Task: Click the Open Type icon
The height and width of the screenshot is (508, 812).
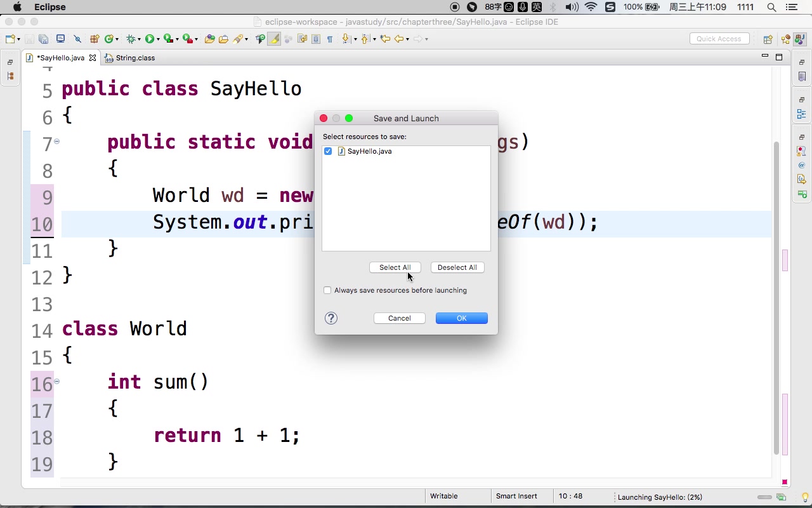Action: click(x=209, y=39)
